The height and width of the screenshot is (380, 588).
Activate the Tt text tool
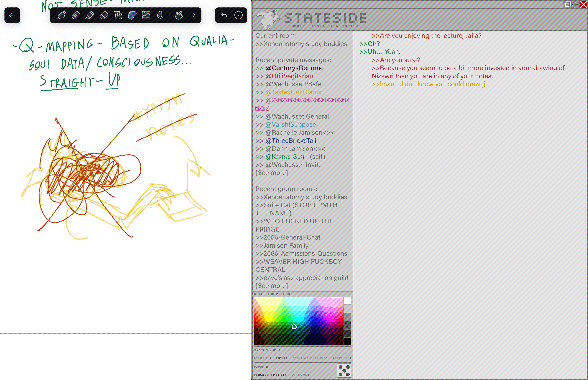pyautogui.click(x=118, y=15)
